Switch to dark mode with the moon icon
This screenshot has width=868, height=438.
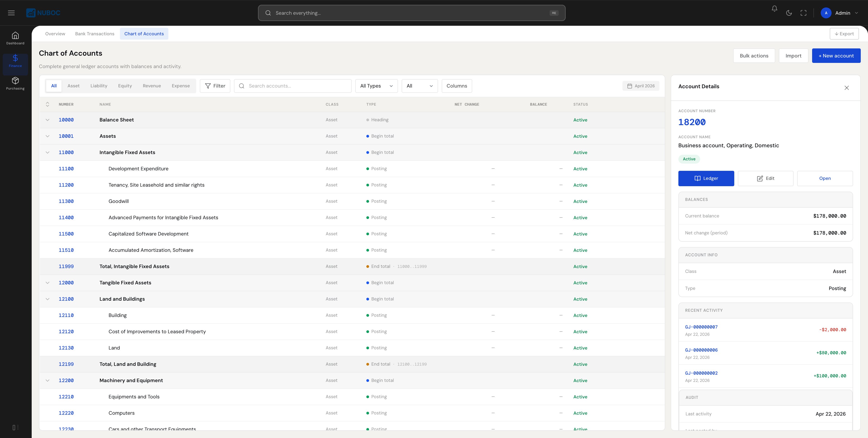click(x=789, y=13)
